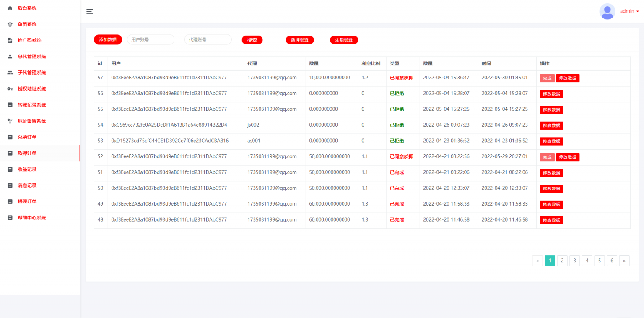644x318 pixels.
Task: Open 收益记录 in the sidebar
Action: 27,169
